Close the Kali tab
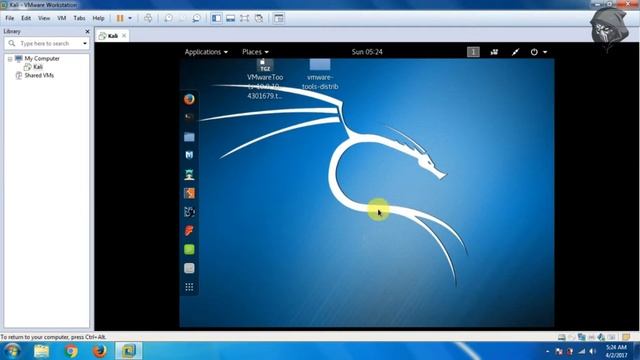640x360 pixels. (124, 36)
